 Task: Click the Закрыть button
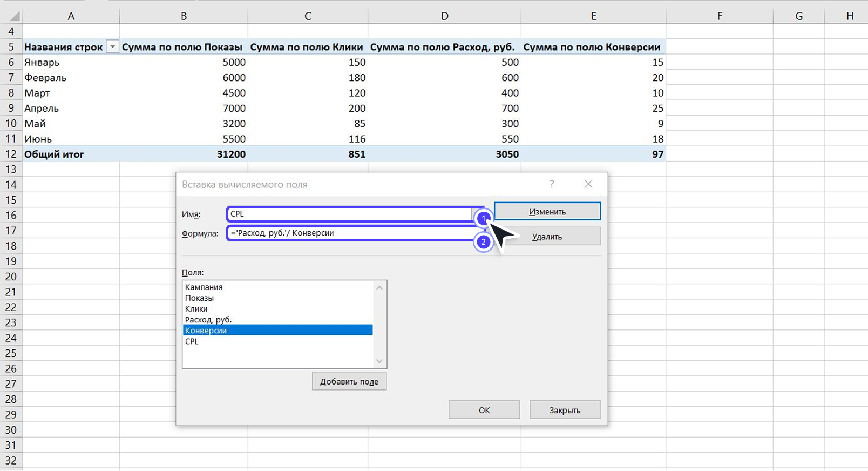[565, 409]
